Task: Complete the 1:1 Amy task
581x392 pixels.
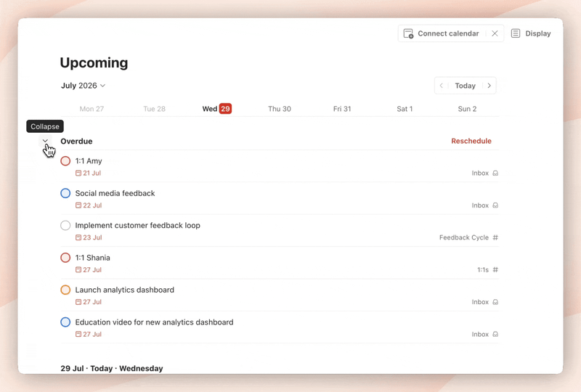Action: point(65,161)
